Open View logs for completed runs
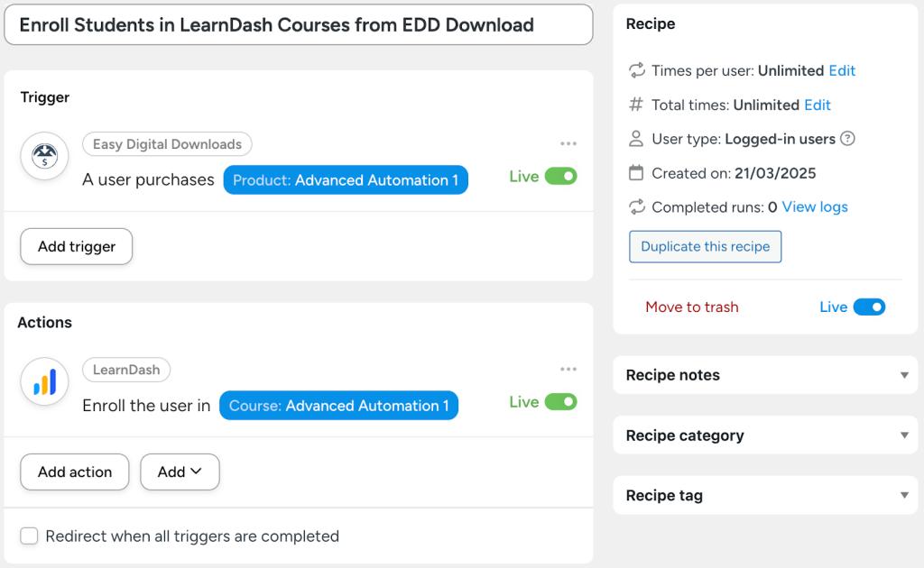This screenshot has width=924, height=568. [x=814, y=206]
